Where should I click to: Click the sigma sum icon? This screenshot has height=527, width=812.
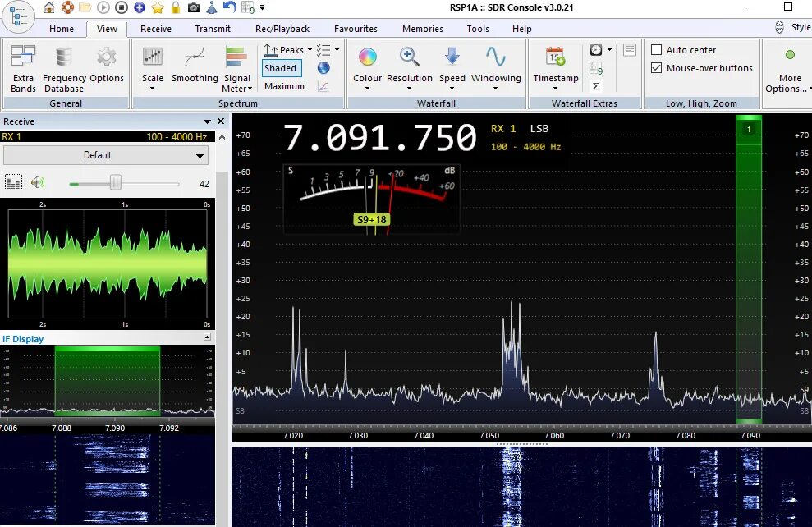(x=596, y=86)
